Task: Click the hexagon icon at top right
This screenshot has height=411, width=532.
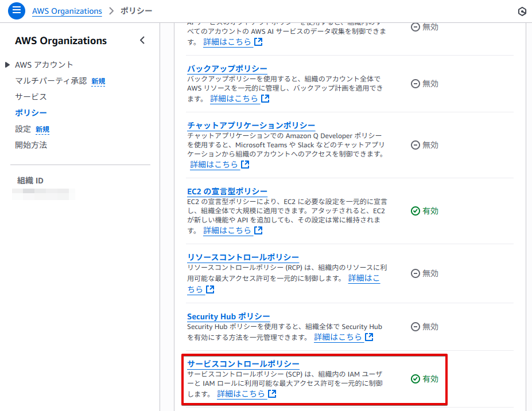Action: (x=522, y=11)
